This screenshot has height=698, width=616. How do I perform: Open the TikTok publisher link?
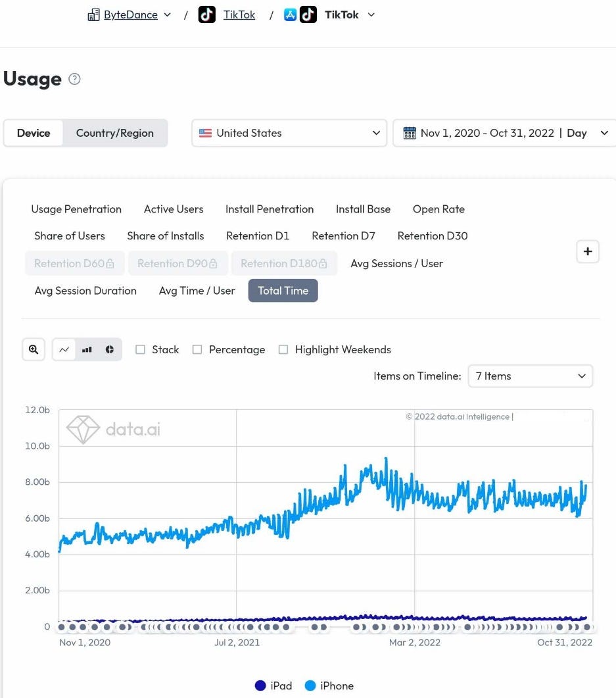coord(239,14)
